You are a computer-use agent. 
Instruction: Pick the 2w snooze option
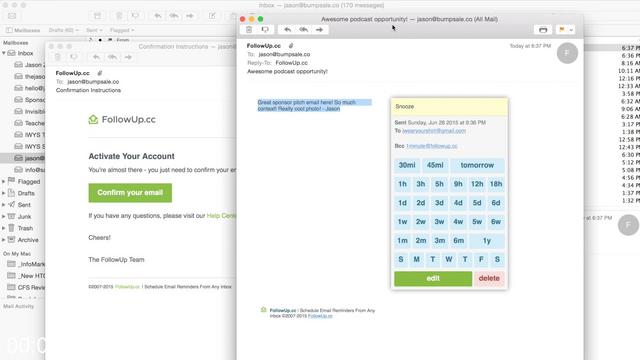[421, 222]
